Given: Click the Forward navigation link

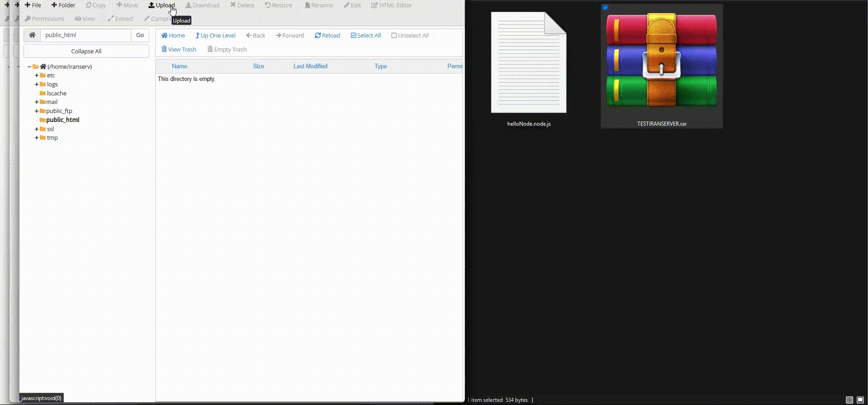Looking at the screenshot, I should pyautogui.click(x=290, y=36).
